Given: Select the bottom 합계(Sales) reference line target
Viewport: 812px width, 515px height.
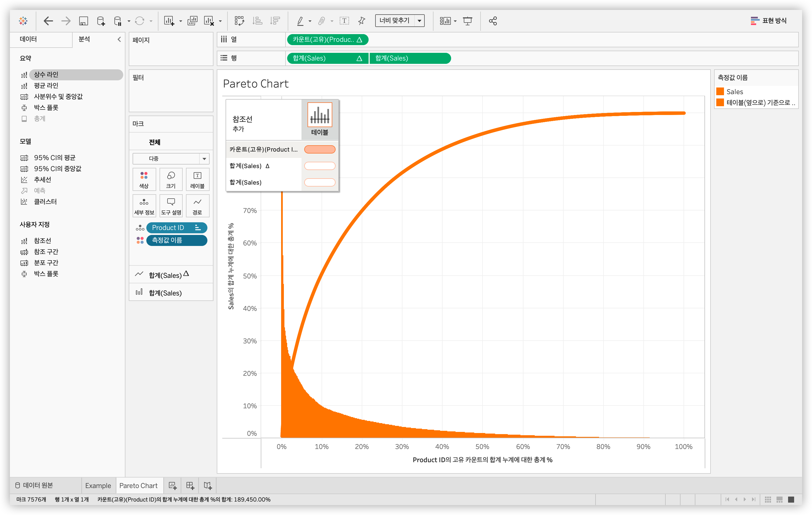Looking at the screenshot, I should pos(319,182).
